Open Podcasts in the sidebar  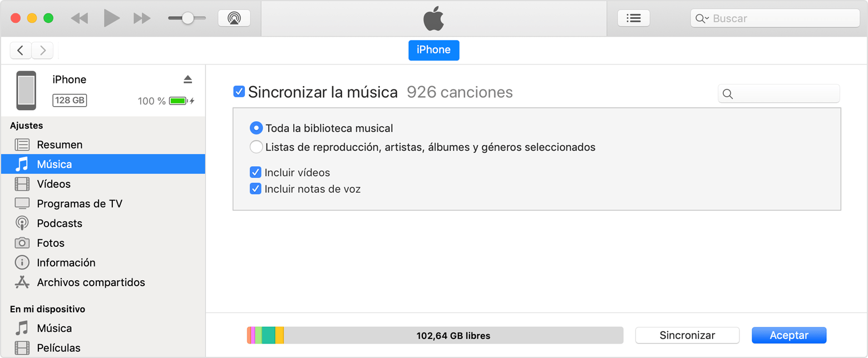pyautogui.click(x=59, y=223)
